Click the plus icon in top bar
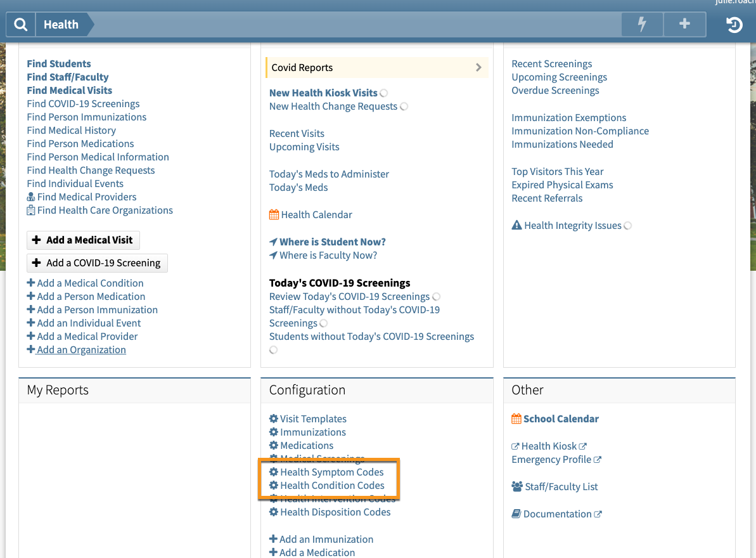Viewport: 756px width, 558px height. pyautogui.click(x=684, y=25)
